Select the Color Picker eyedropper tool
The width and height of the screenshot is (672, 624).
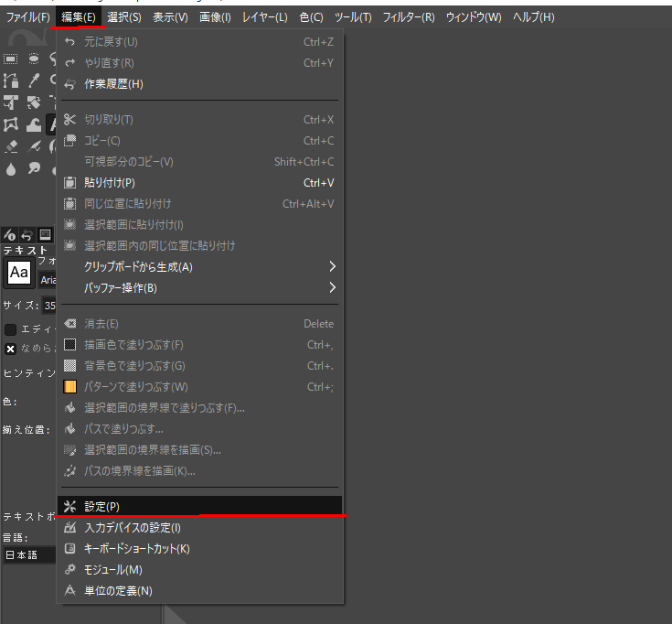click(34, 81)
